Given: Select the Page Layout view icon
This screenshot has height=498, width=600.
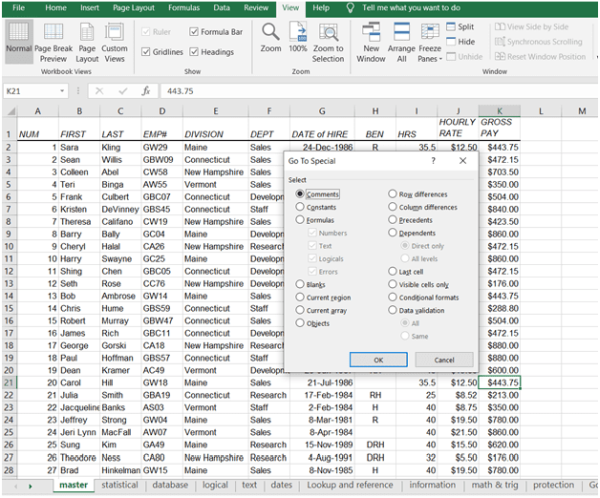Looking at the screenshot, I should click(x=88, y=38).
